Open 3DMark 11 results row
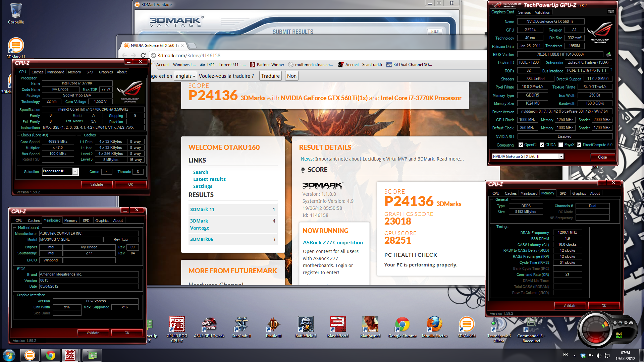Image resolution: width=644 pixels, height=362 pixels. coord(233,209)
